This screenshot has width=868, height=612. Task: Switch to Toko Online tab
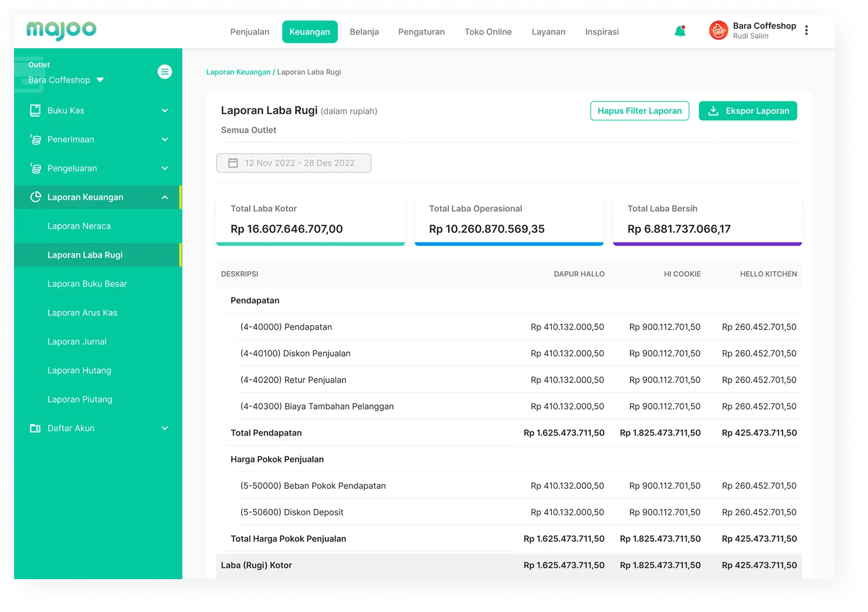488,32
